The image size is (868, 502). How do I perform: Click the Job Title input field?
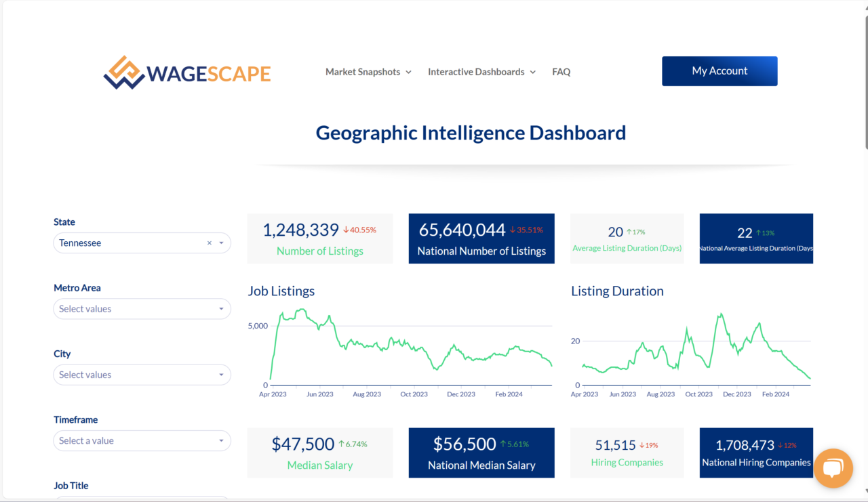point(142,499)
